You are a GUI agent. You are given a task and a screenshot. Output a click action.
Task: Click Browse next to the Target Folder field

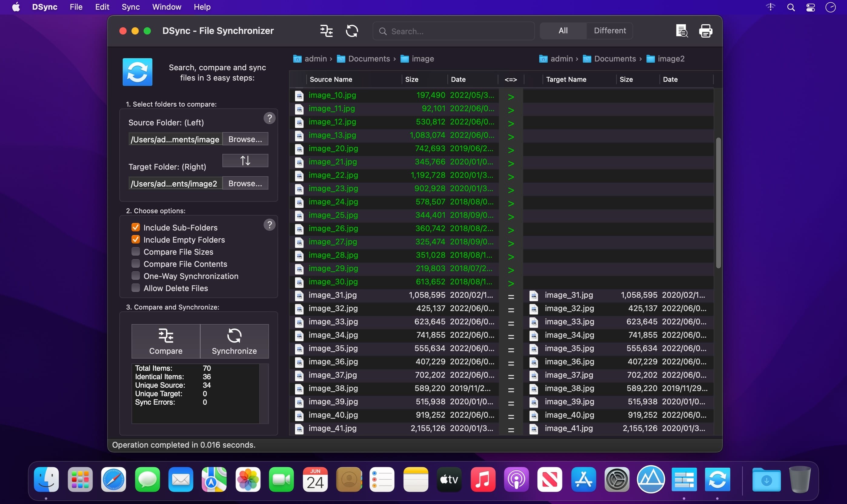246,183
